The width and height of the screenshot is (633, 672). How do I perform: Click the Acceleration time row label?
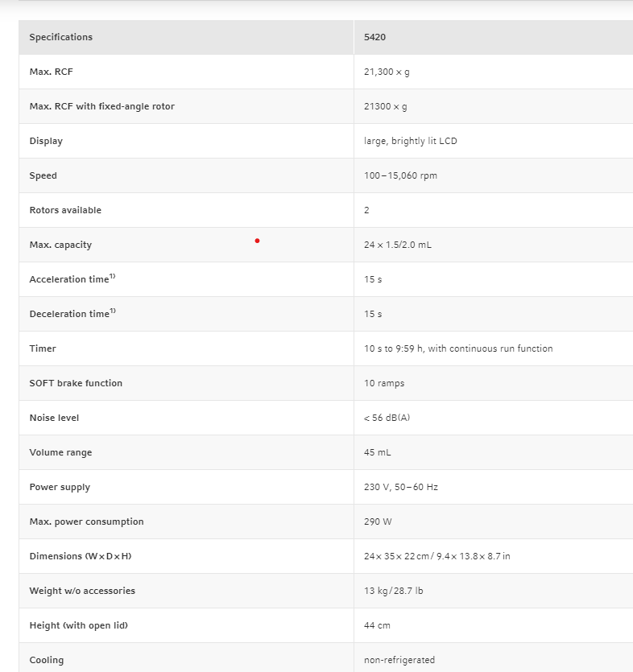click(72, 279)
